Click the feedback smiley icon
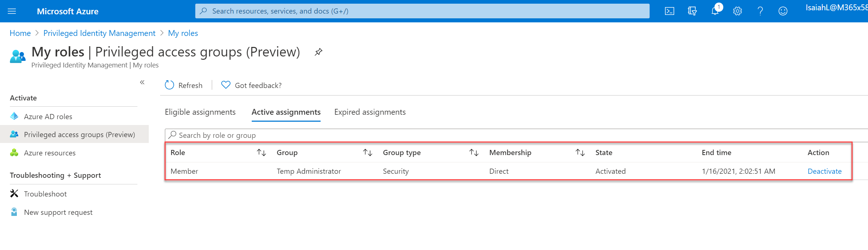 (x=783, y=11)
